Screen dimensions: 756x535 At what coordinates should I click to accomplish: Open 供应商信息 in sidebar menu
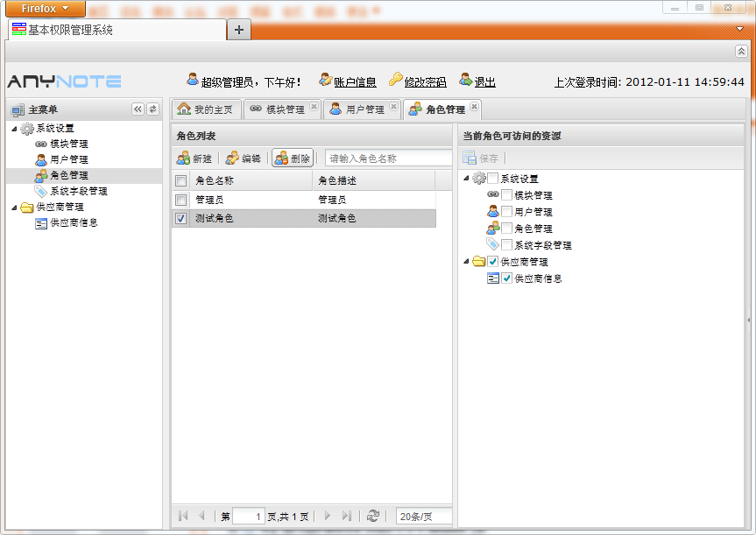pos(74,222)
